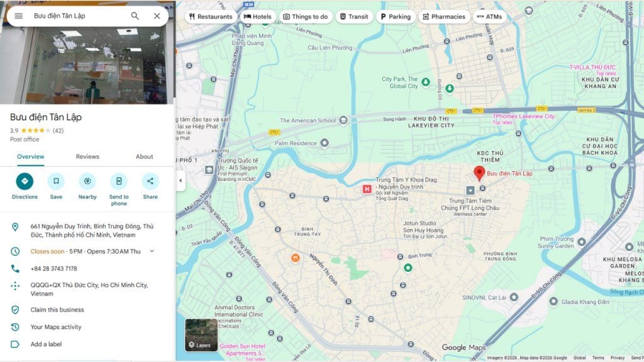
Task: Select the Pharmacies filter chip
Action: pos(444,17)
